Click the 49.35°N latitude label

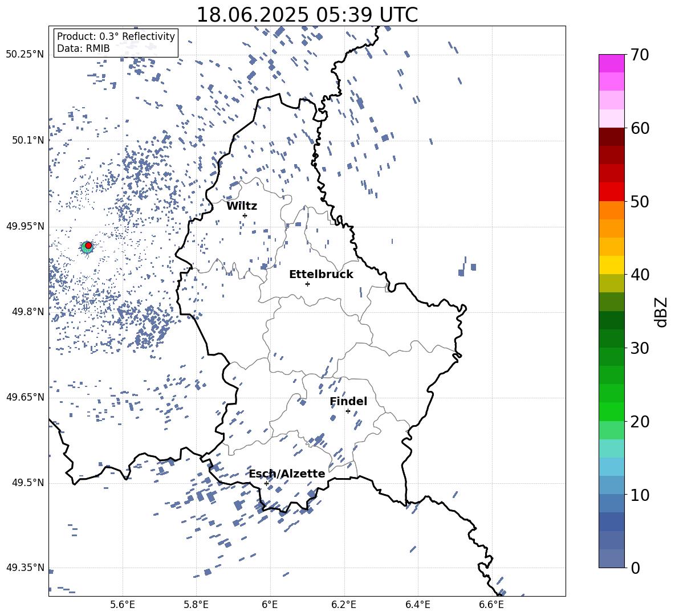(25, 568)
